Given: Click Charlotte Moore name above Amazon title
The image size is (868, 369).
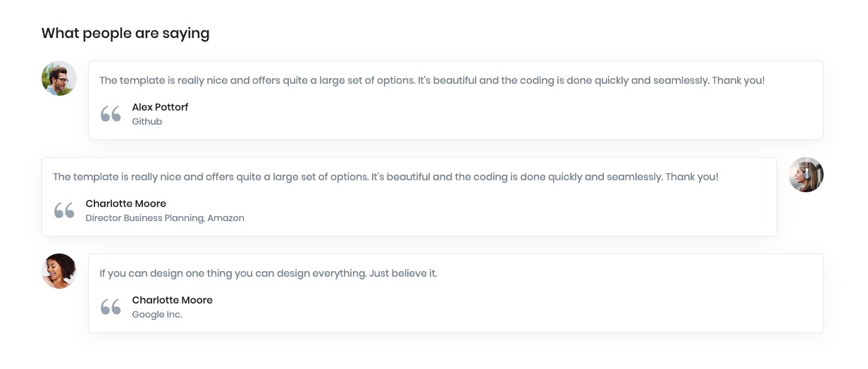Looking at the screenshot, I should [126, 204].
